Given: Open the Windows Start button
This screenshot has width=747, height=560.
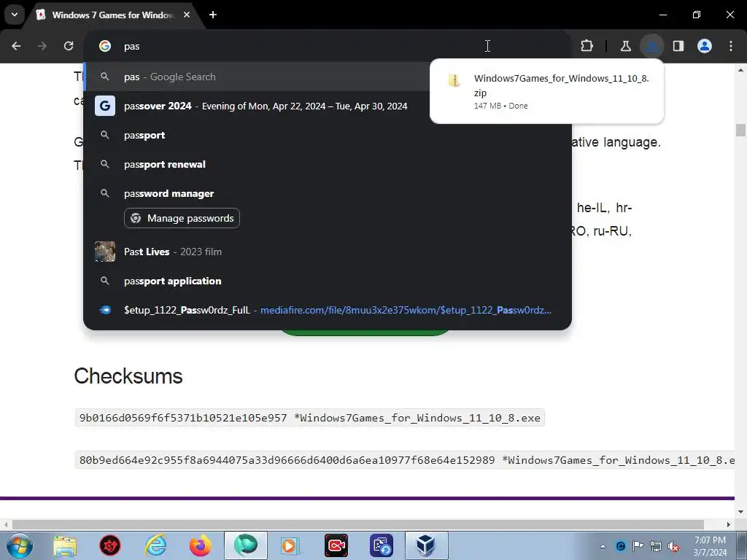Looking at the screenshot, I should click(x=20, y=545).
